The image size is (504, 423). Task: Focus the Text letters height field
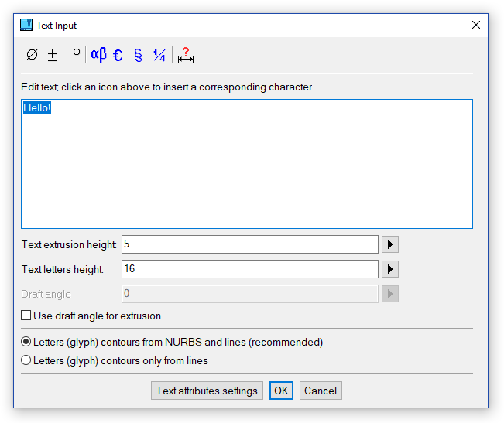tap(249, 269)
